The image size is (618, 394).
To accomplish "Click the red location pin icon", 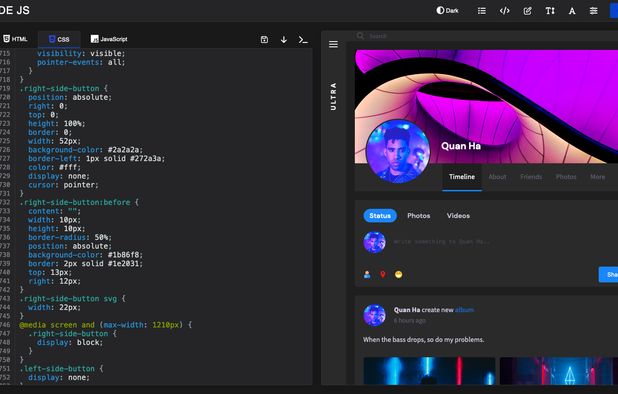I will [x=383, y=274].
